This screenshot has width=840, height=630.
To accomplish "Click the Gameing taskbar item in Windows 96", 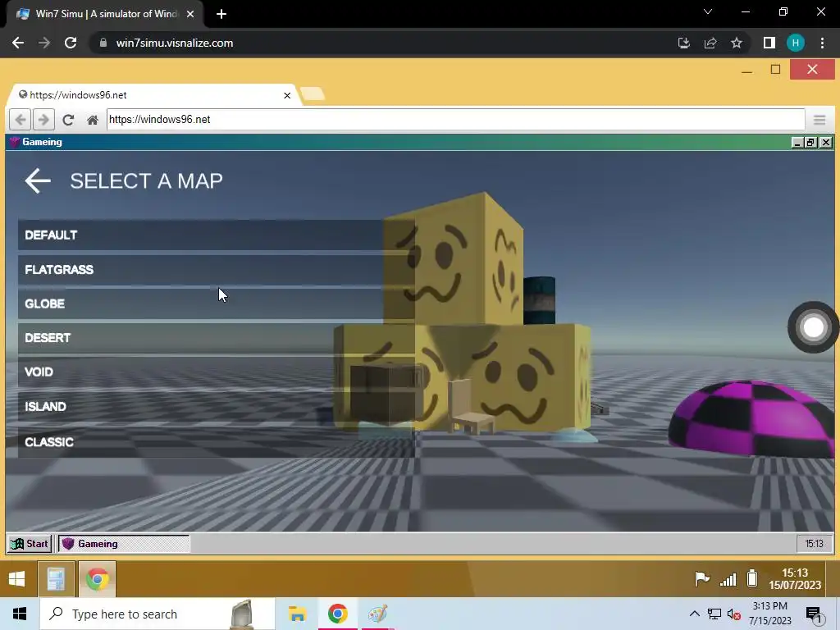I will point(124,544).
